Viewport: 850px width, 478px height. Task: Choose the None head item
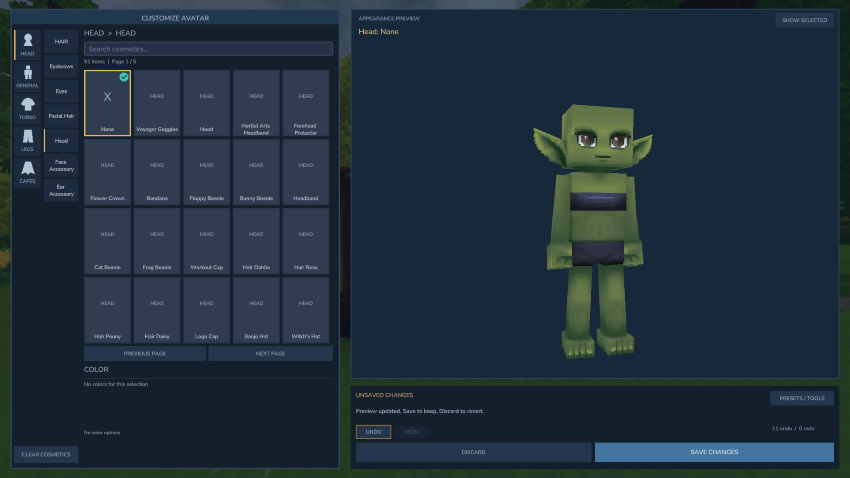pyautogui.click(x=107, y=103)
